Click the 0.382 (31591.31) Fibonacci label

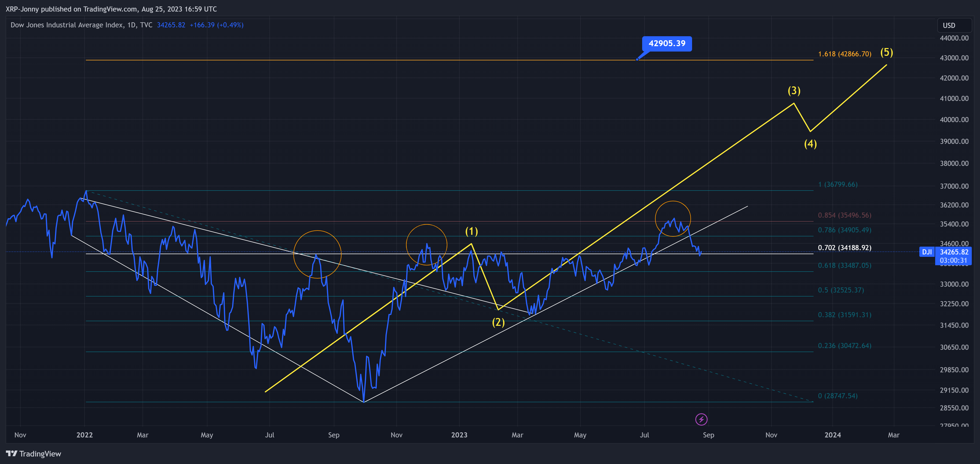click(x=844, y=315)
